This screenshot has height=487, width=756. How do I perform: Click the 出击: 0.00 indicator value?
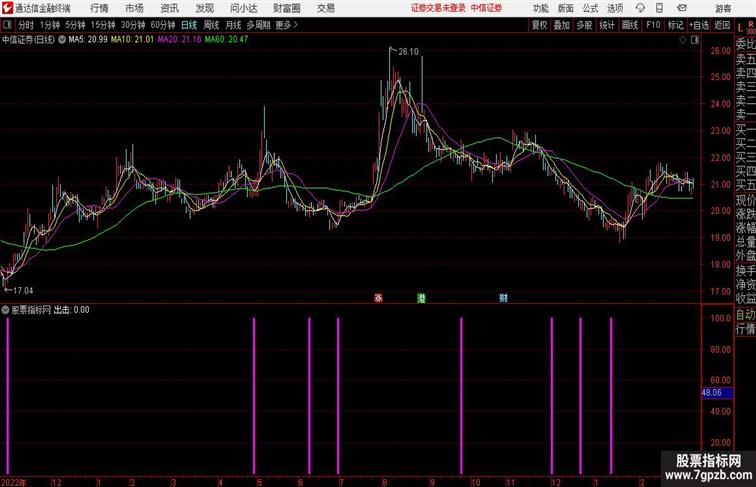71,310
